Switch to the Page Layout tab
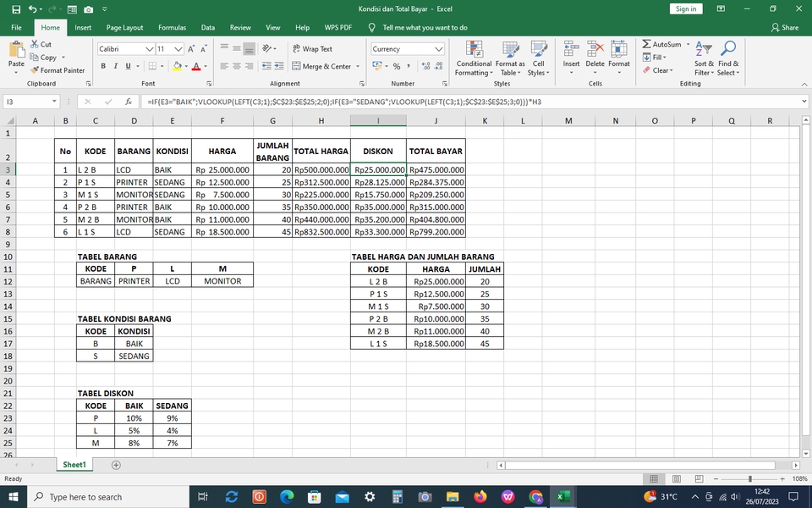This screenshot has height=508, width=812. pos(124,27)
